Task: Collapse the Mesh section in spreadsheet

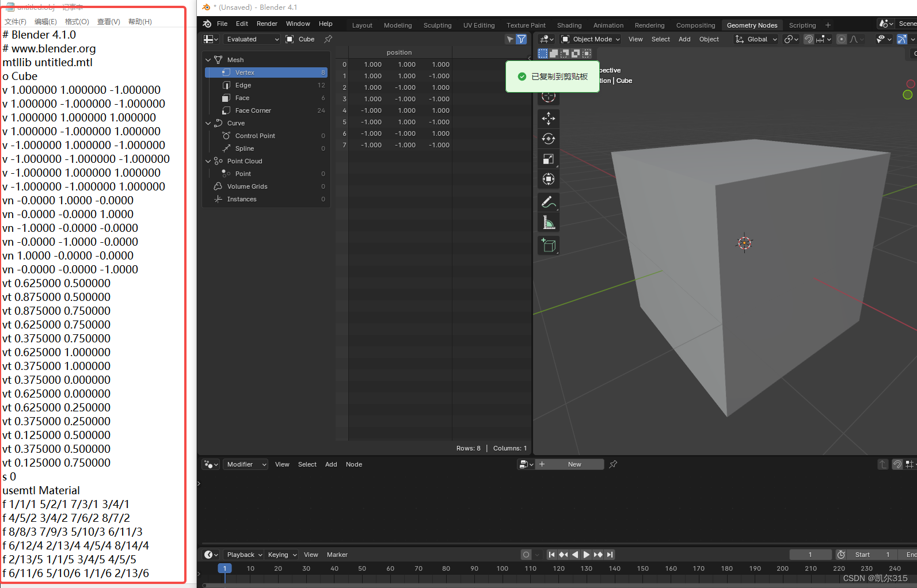Action: pos(208,60)
